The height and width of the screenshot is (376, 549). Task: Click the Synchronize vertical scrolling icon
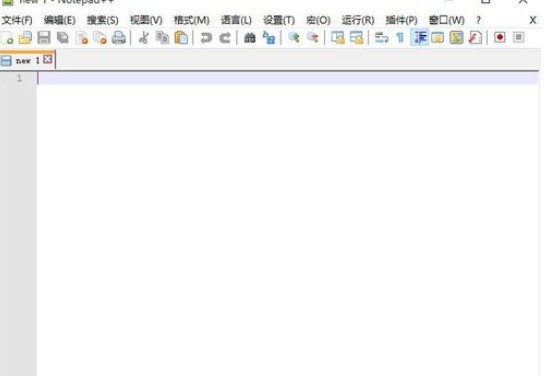[338, 38]
